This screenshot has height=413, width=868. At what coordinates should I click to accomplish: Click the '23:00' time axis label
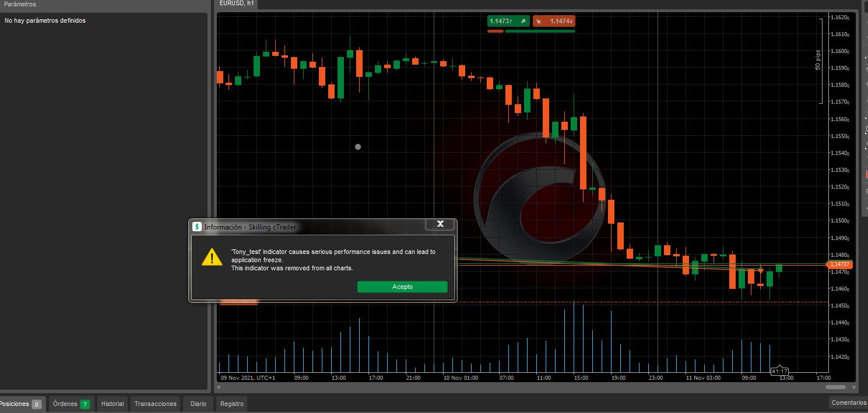coord(656,377)
